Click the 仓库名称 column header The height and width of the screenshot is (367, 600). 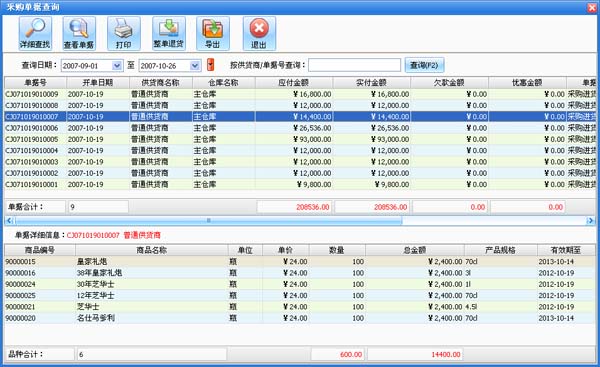click(x=223, y=83)
